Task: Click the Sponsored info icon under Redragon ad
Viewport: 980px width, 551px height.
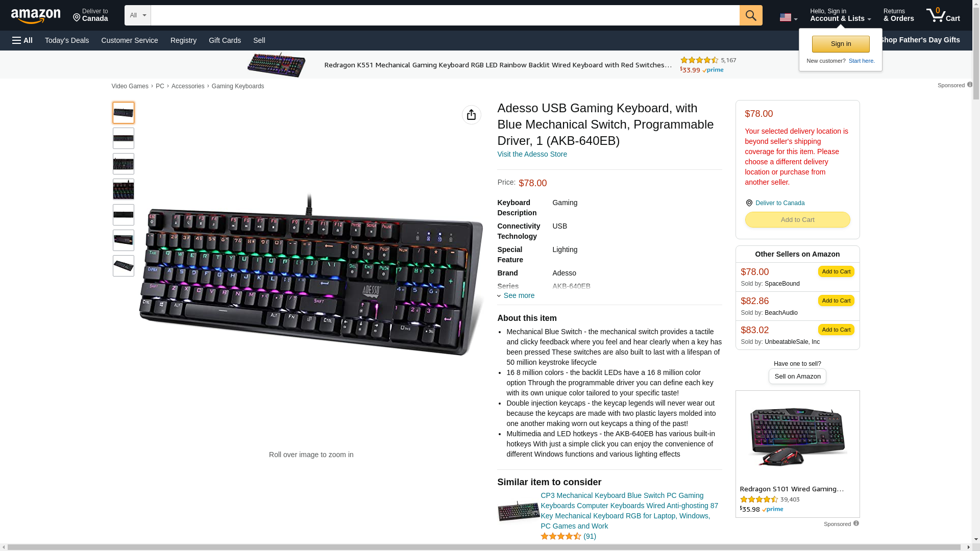Action: 856,523
